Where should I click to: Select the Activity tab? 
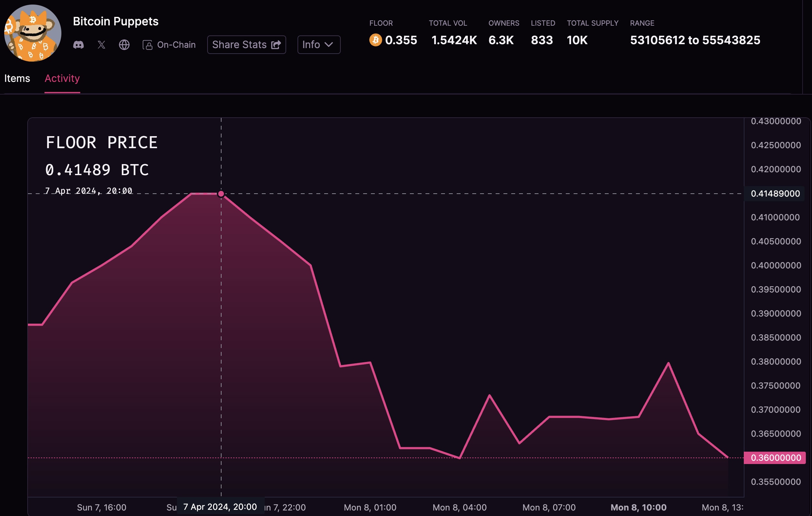point(62,79)
